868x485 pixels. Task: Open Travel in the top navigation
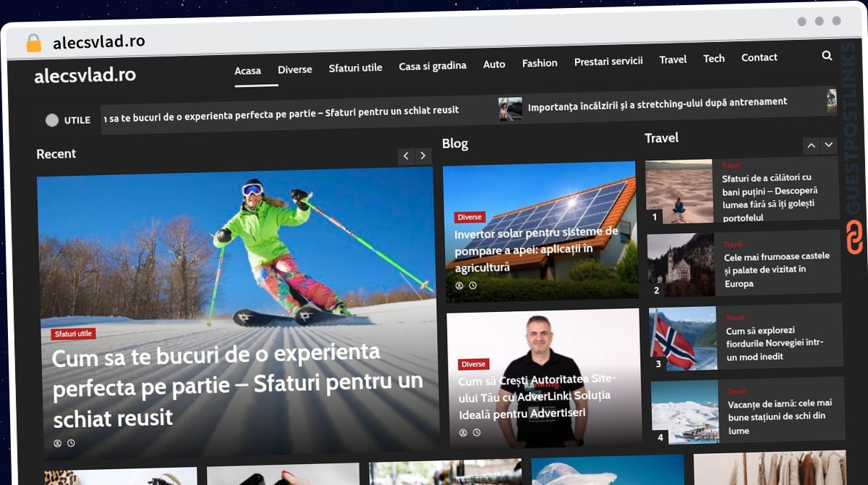click(x=673, y=59)
